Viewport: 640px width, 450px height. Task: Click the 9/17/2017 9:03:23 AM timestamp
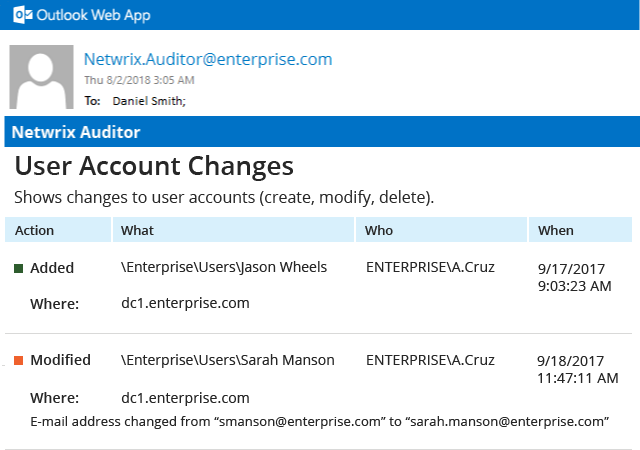point(575,278)
